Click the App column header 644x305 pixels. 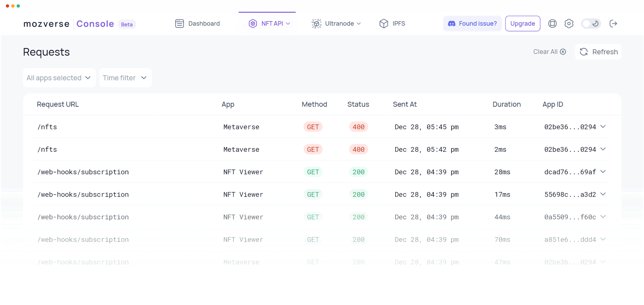(228, 104)
